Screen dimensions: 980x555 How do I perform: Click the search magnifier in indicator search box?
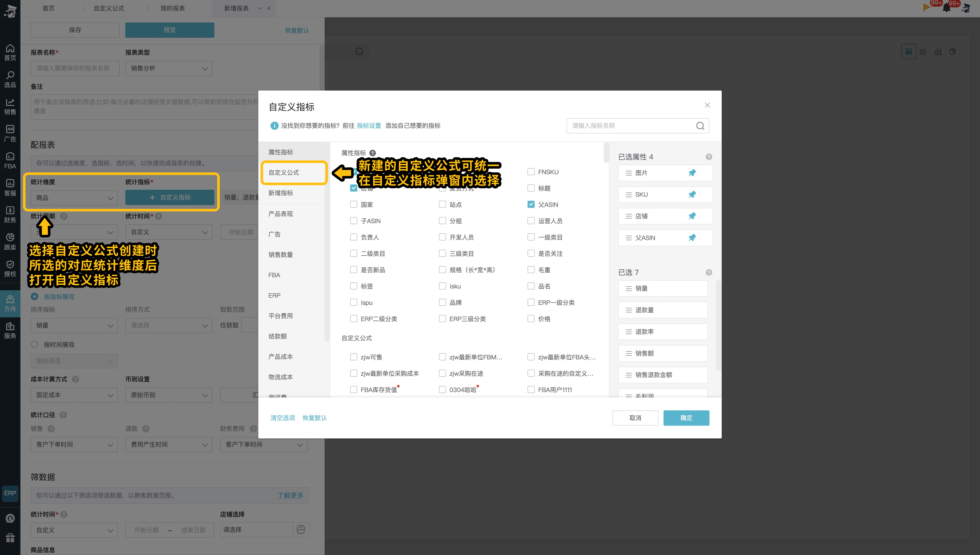click(x=700, y=126)
